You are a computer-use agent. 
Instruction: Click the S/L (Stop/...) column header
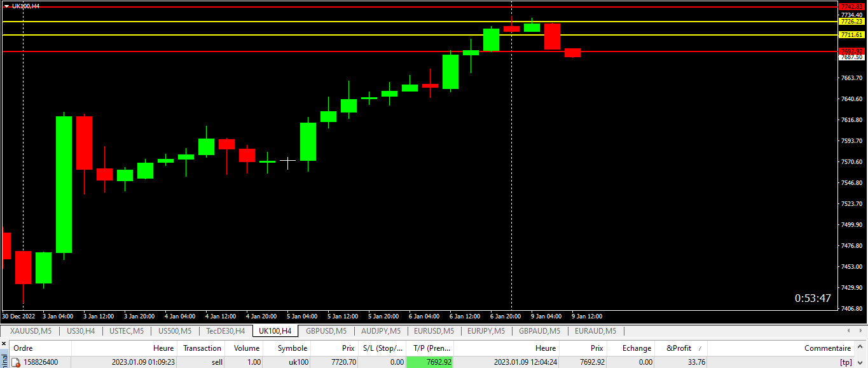382,348
